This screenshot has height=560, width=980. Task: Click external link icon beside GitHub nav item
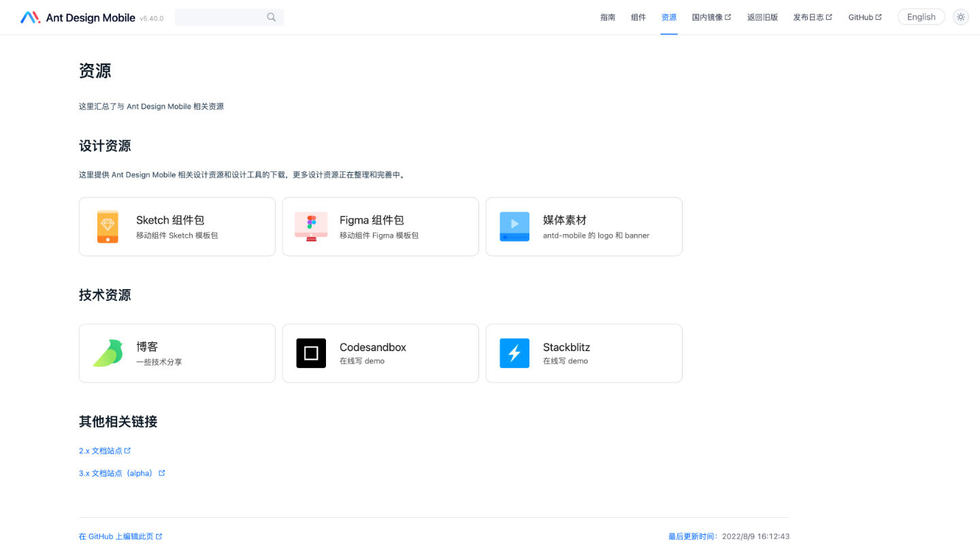click(879, 17)
